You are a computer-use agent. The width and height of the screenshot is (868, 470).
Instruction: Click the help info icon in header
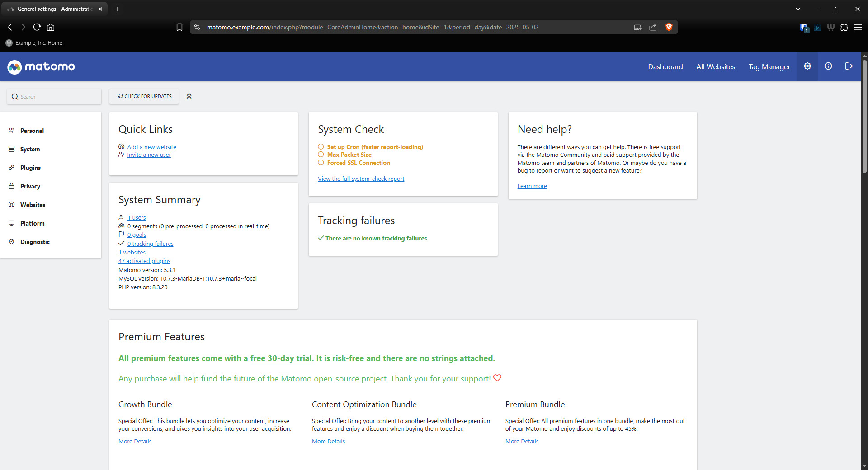pyautogui.click(x=828, y=66)
